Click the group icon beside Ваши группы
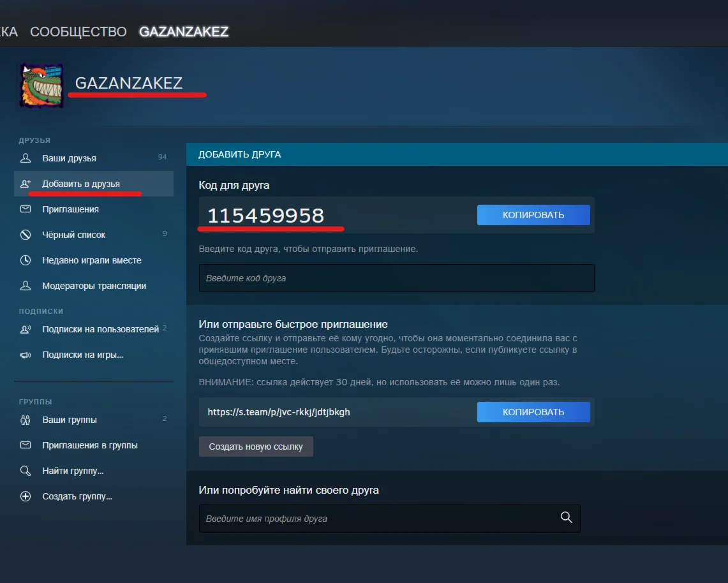Screen dimensions: 728x583 coord(26,420)
